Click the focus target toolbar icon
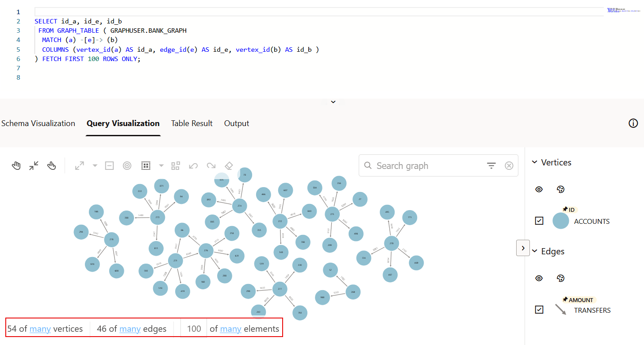 coord(127,166)
